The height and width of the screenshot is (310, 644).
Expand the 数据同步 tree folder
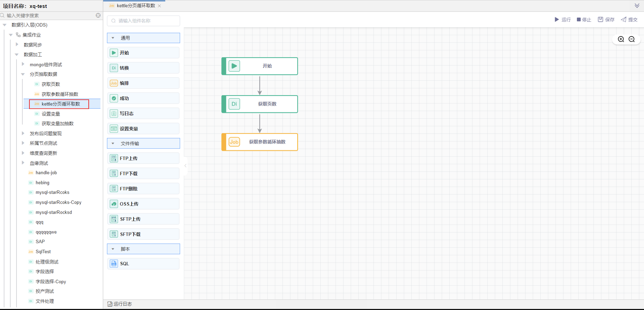[x=17, y=45]
